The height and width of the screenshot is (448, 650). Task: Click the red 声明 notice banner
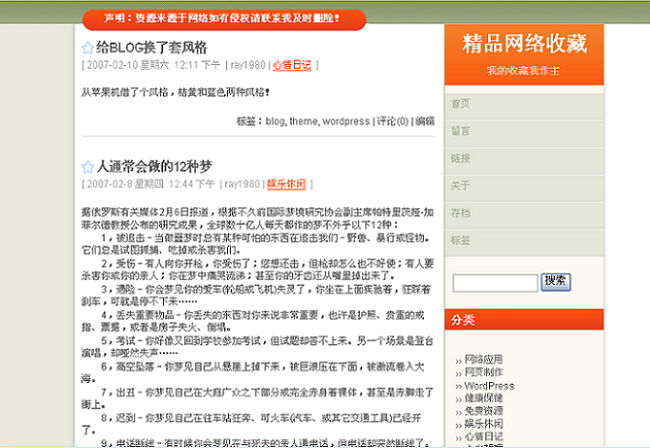point(224,19)
